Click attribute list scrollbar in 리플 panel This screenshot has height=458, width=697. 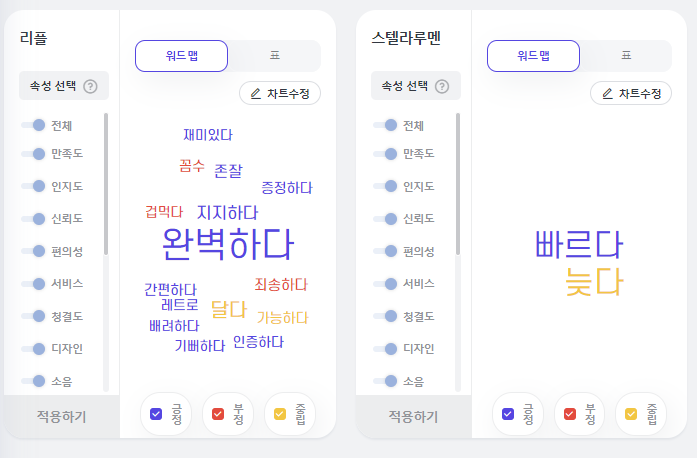click(106, 184)
